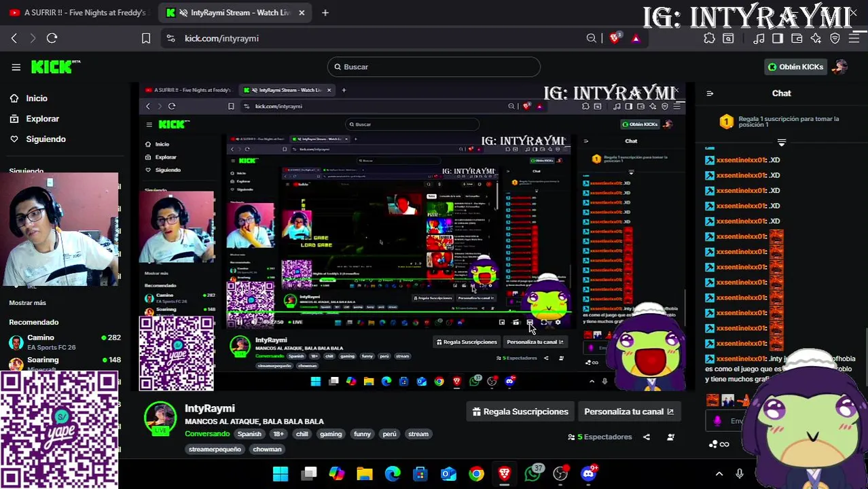Click Personaliza tu canal button
The height and width of the screenshot is (489, 868).
629,412
